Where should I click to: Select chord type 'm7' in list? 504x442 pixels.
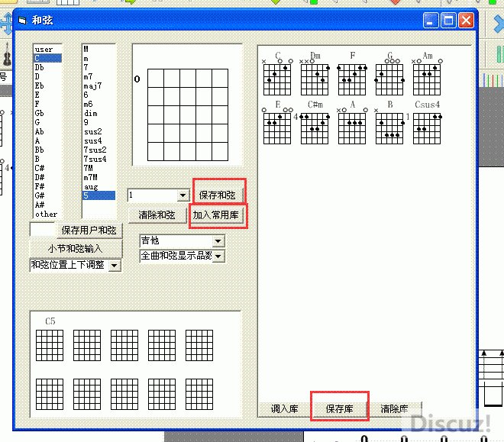(99, 76)
